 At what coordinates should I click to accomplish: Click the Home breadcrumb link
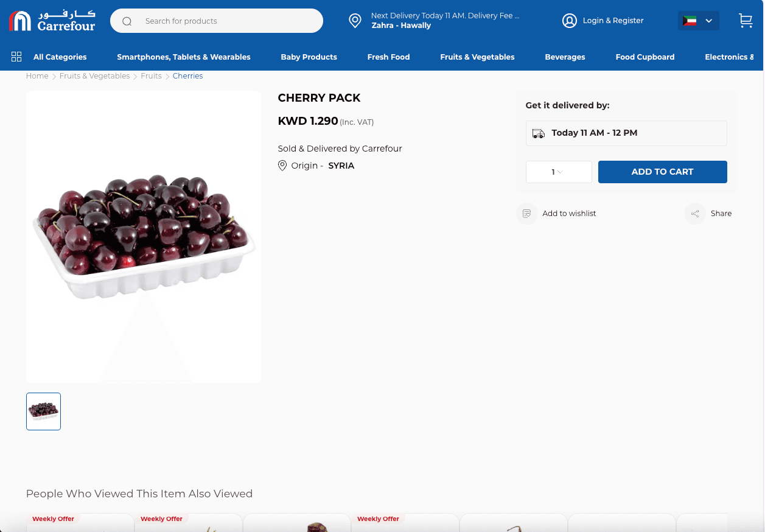[37, 76]
